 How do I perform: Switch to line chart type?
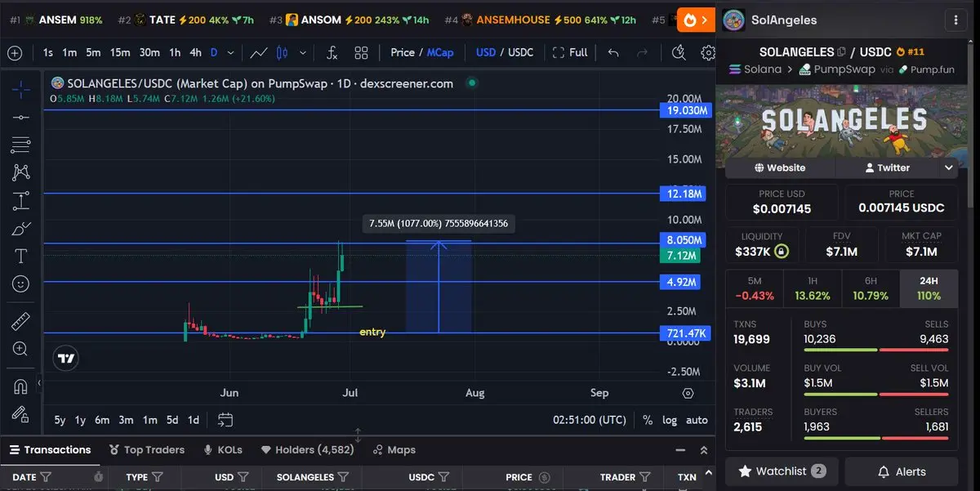point(259,53)
